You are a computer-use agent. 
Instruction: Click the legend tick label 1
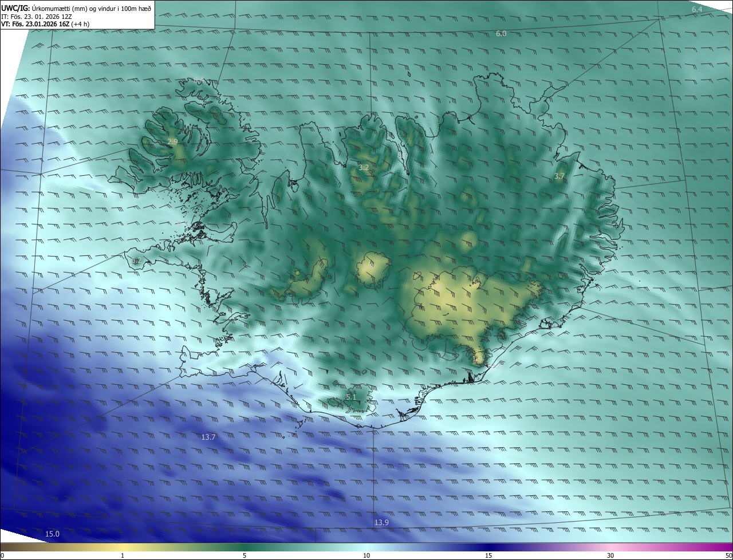click(123, 555)
